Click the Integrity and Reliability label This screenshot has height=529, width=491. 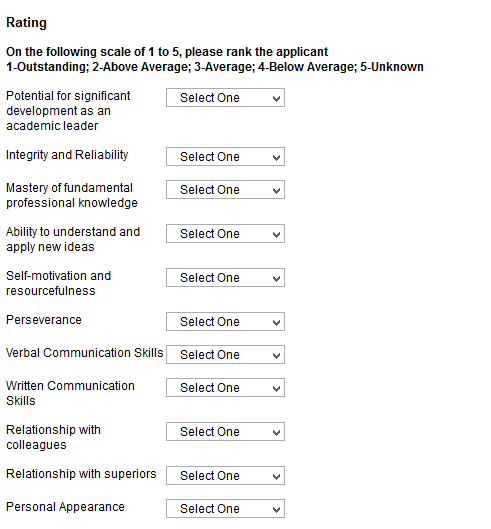click(67, 155)
